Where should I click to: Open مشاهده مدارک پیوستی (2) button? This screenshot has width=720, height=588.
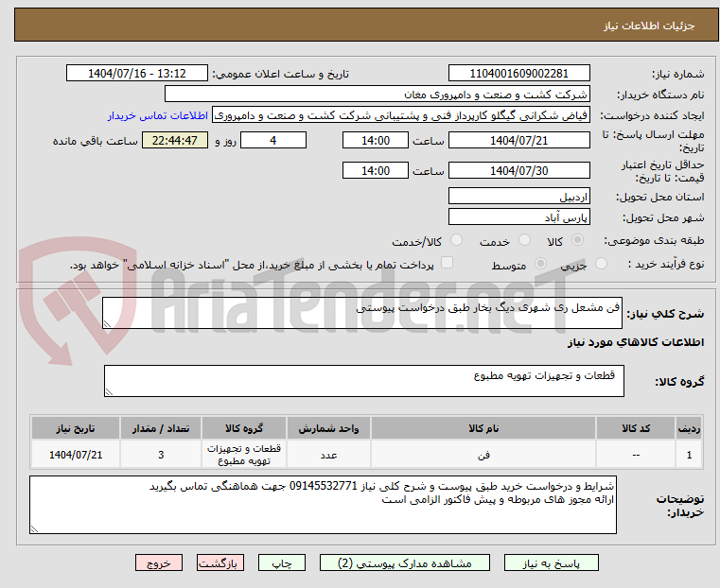(405, 562)
